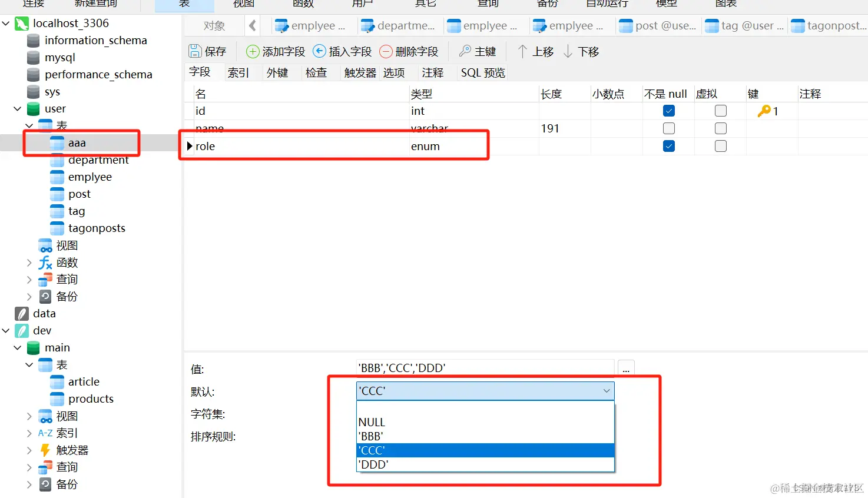
Task: Expand the triggers node under main
Action: point(29,450)
